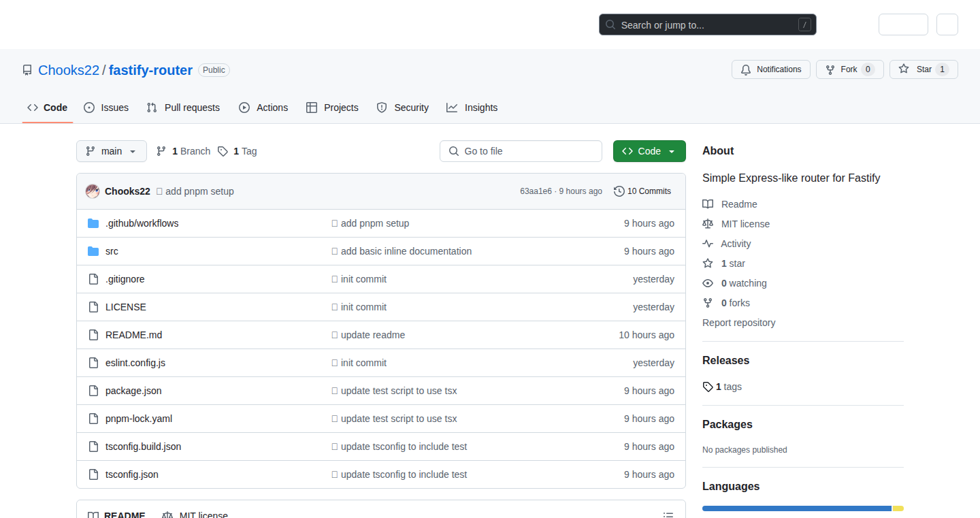Click the README.md file icon
Viewport: 980px width, 518px height.
click(93, 335)
